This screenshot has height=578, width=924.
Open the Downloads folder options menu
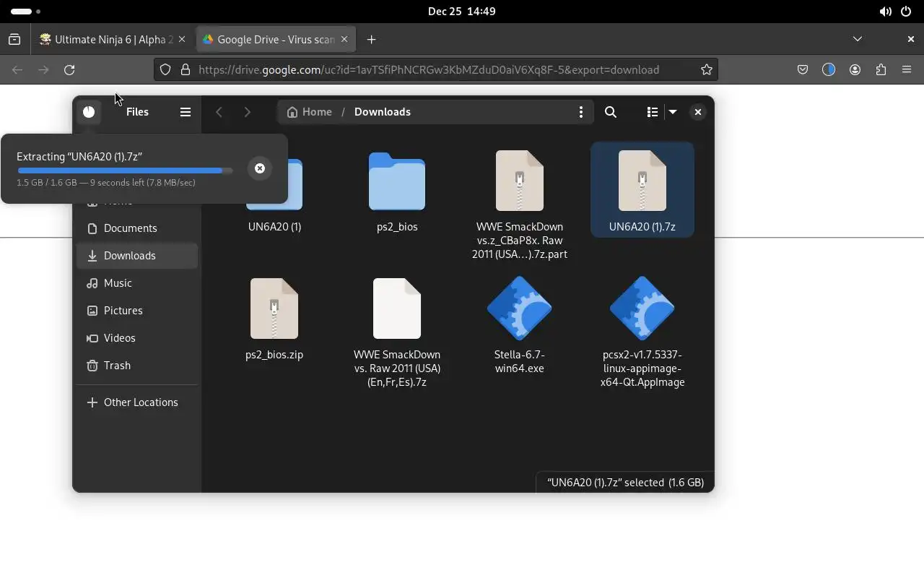pos(581,112)
